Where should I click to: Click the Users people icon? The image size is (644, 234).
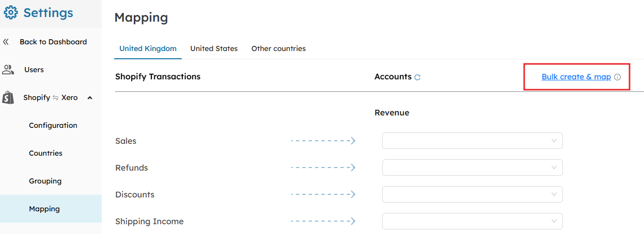[8, 70]
